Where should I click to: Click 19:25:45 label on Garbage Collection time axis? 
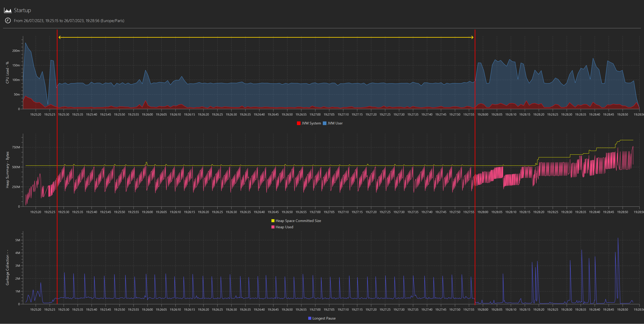[x=106, y=309]
